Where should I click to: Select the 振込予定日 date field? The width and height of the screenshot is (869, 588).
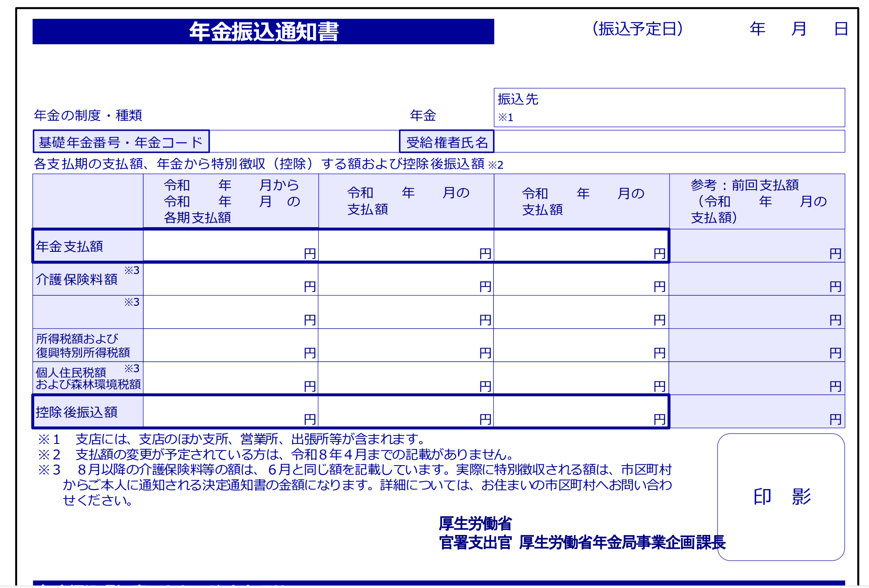(x=637, y=29)
